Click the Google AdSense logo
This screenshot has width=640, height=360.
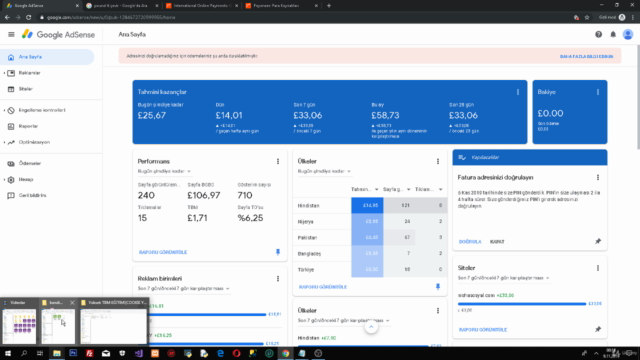coord(58,35)
